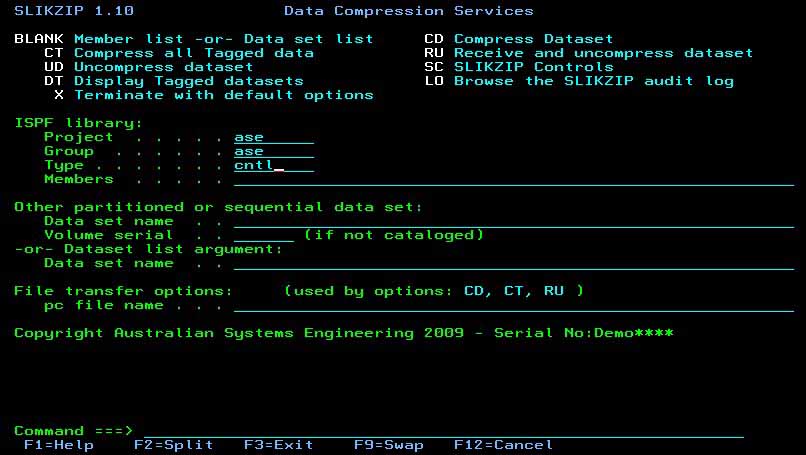Click the Volume serial input field
806x455 pixels.
coord(263,235)
